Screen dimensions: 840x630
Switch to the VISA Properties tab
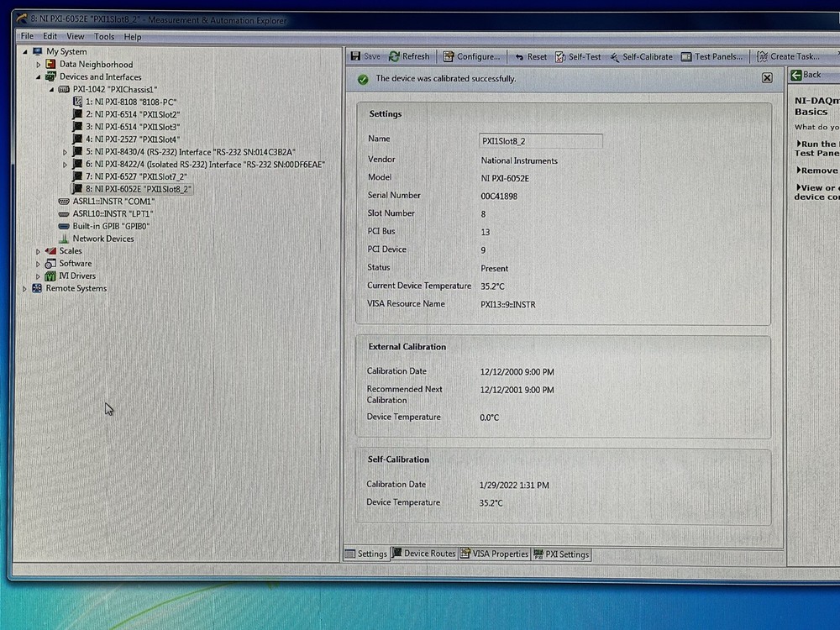tap(495, 554)
